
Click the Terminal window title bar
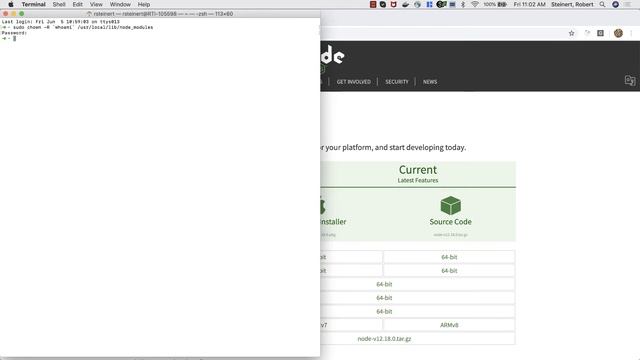(x=160, y=13)
